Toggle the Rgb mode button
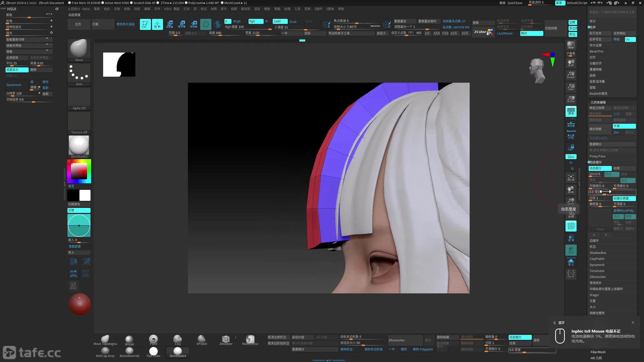The width and height of the screenshot is (644, 362). [x=256, y=21]
